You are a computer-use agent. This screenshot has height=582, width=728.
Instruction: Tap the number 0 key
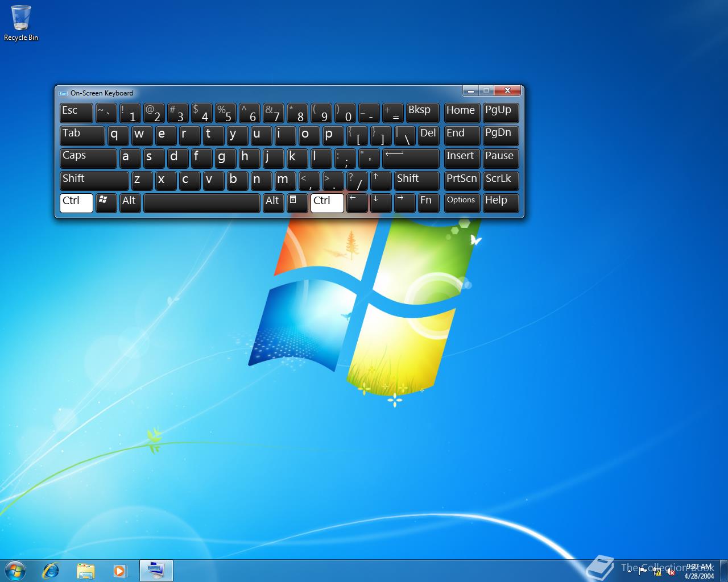point(345,113)
